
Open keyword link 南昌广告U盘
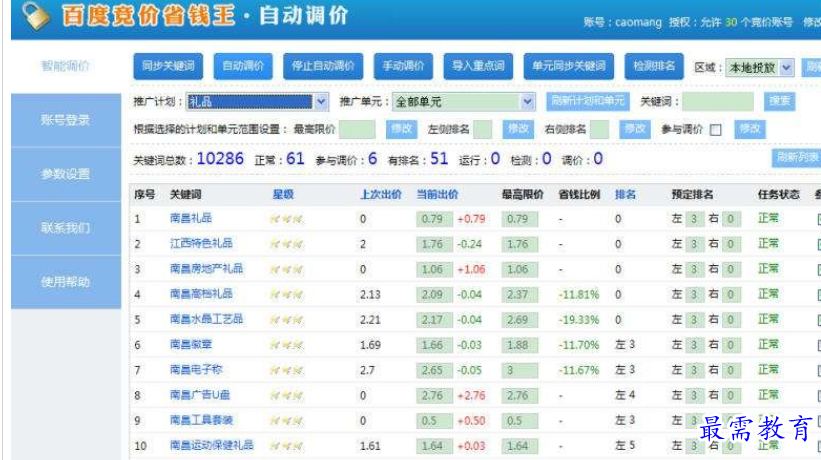click(x=200, y=395)
